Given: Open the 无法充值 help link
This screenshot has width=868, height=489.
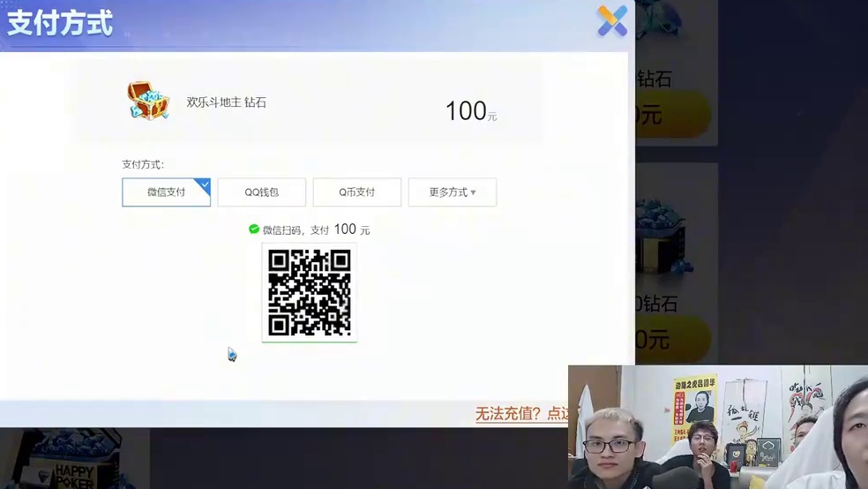Looking at the screenshot, I should (521, 413).
